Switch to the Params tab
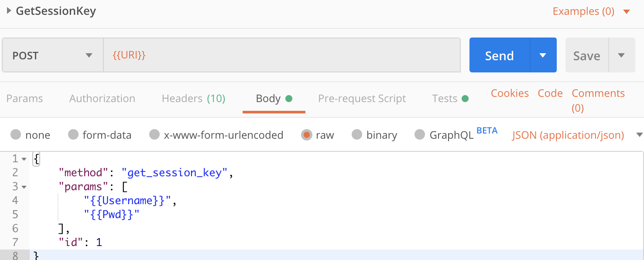Image resolution: width=644 pixels, height=260 pixels. point(24,99)
